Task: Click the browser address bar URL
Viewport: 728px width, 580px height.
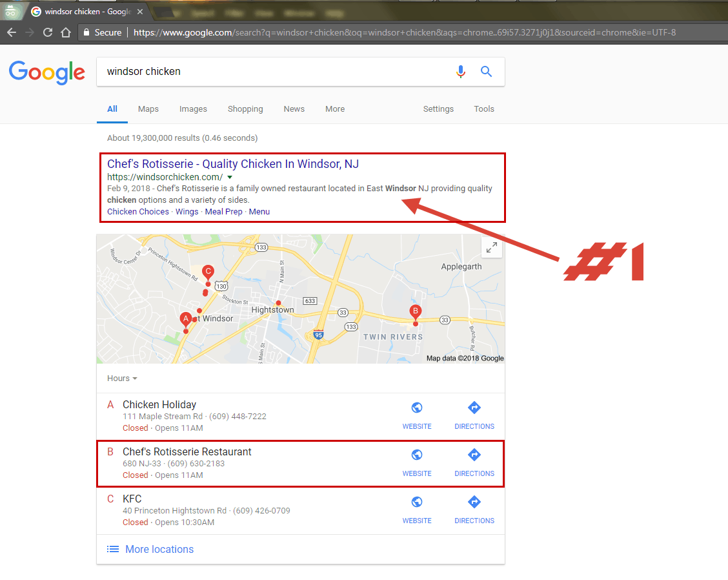Action: [x=405, y=32]
